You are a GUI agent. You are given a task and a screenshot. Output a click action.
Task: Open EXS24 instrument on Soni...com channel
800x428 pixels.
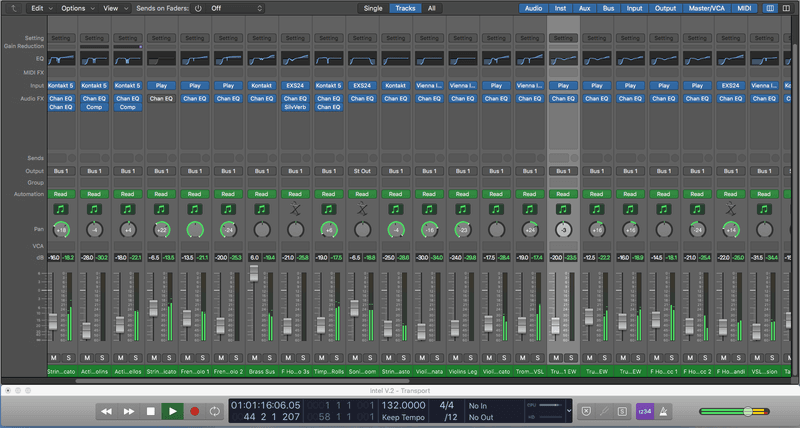pos(362,85)
